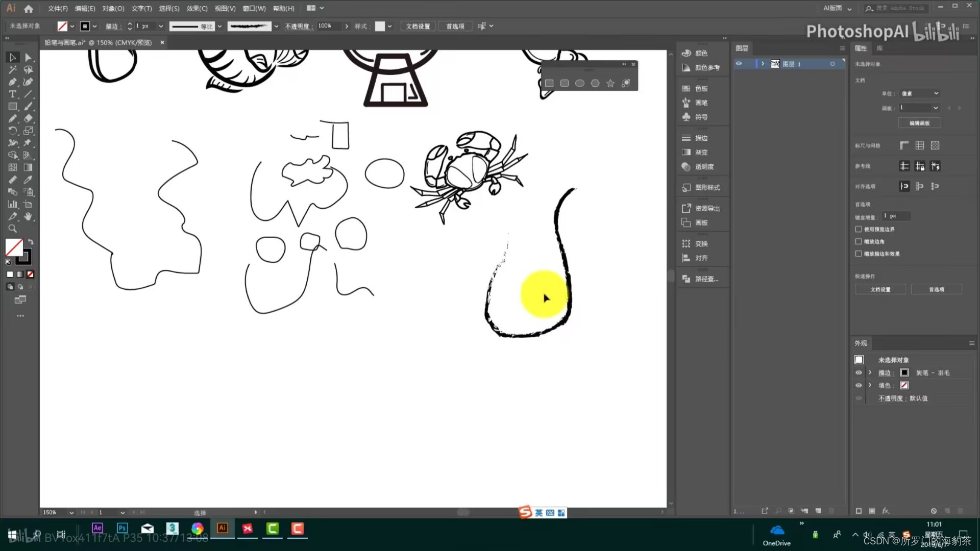Viewport: 980px width, 551px height.
Task: Click 首选项 under 快速操作
Action: point(937,289)
